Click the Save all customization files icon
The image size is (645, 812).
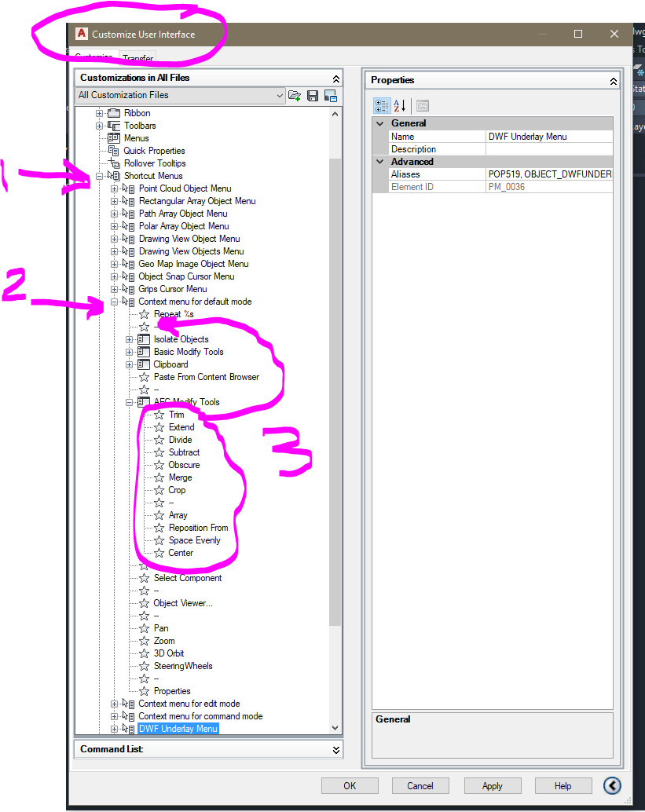(313, 95)
